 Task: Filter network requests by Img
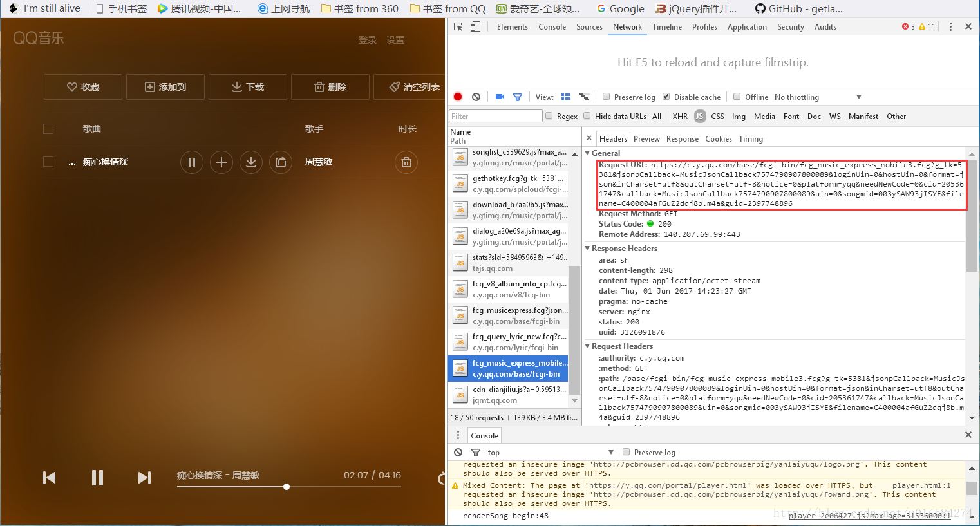coord(739,117)
